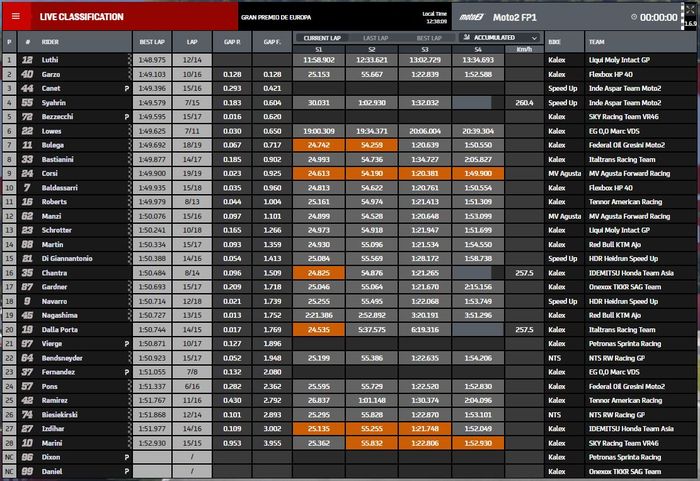Click the pit 'P' marker next to Dixon
This screenshot has width=700, height=481.
(x=127, y=456)
